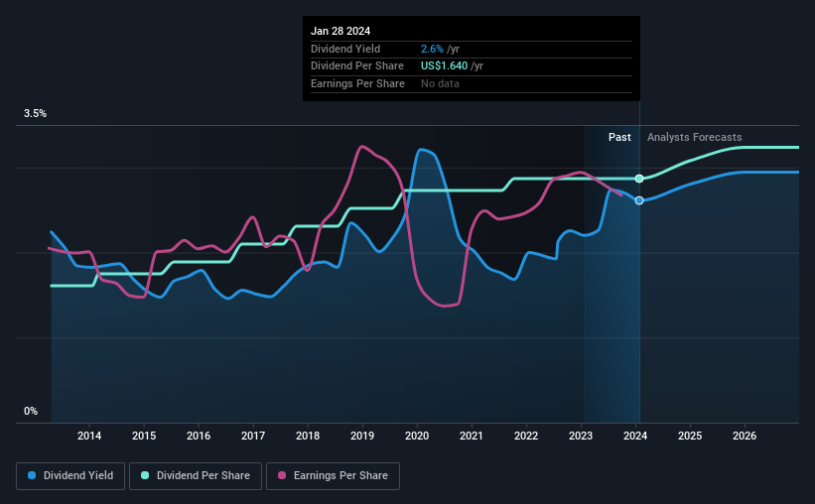This screenshot has width=815, height=504.
Task: Click the 'Jan 28 2024' tooltip date
Action: (x=340, y=31)
